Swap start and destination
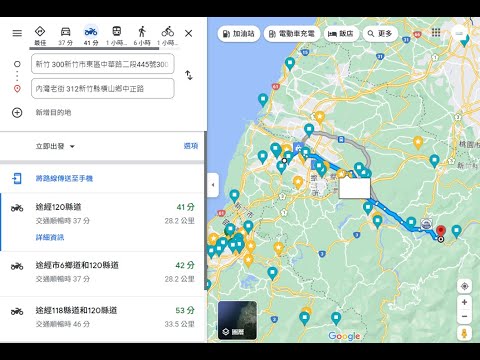The height and width of the screenshot is (360, 480). [x=189, y=75]
